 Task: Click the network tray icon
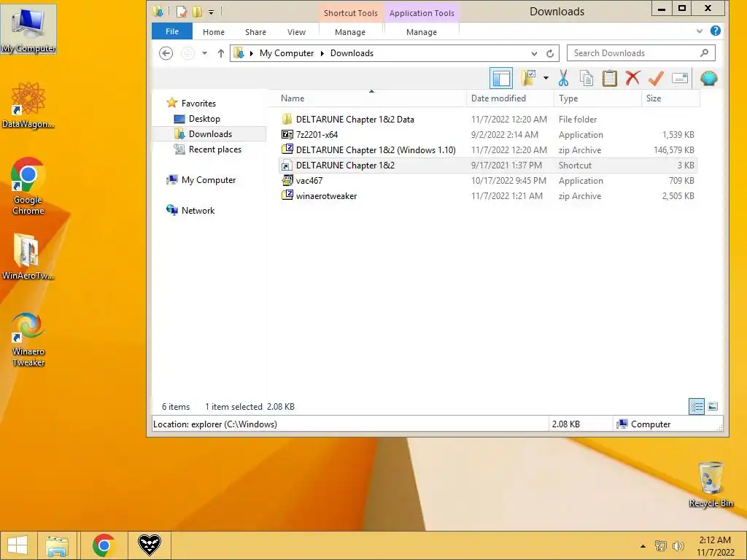pos(661,546)
